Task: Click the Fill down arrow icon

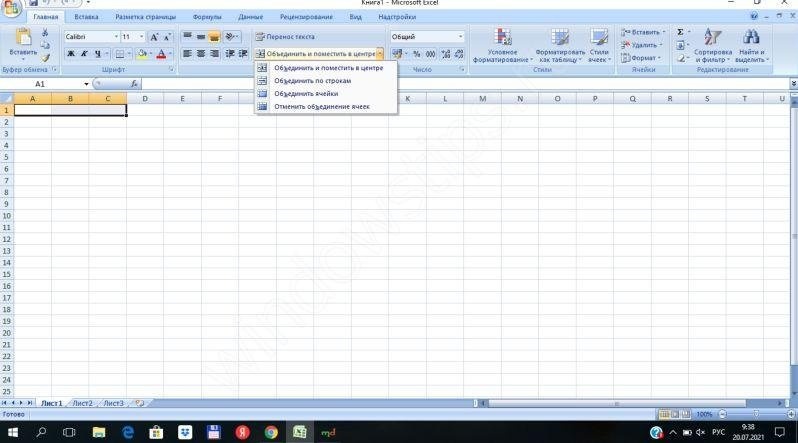Action: 680,45
